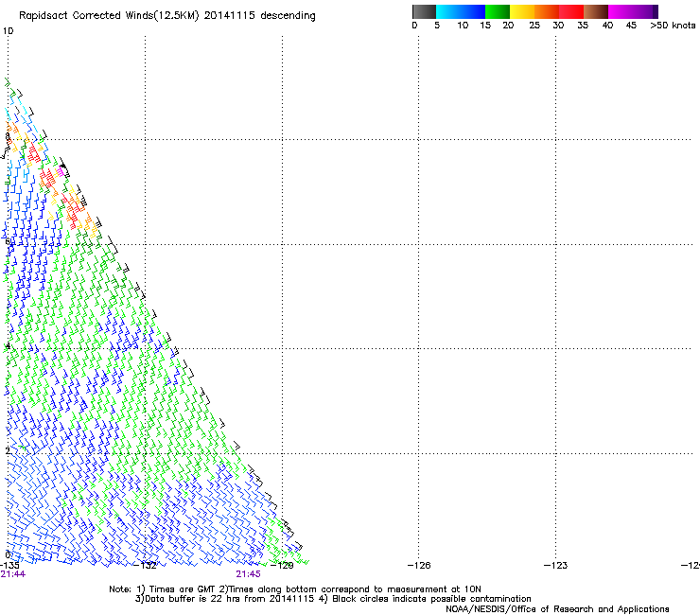Click the latitude axis label '2'
This screenshot has height=615, width=700.
(8, 450)
